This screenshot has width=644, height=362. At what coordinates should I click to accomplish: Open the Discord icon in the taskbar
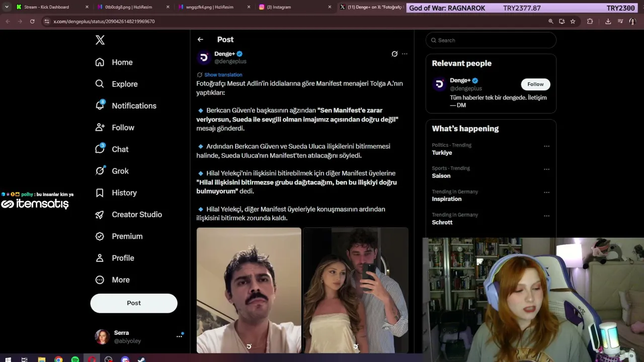pos(125,359)
